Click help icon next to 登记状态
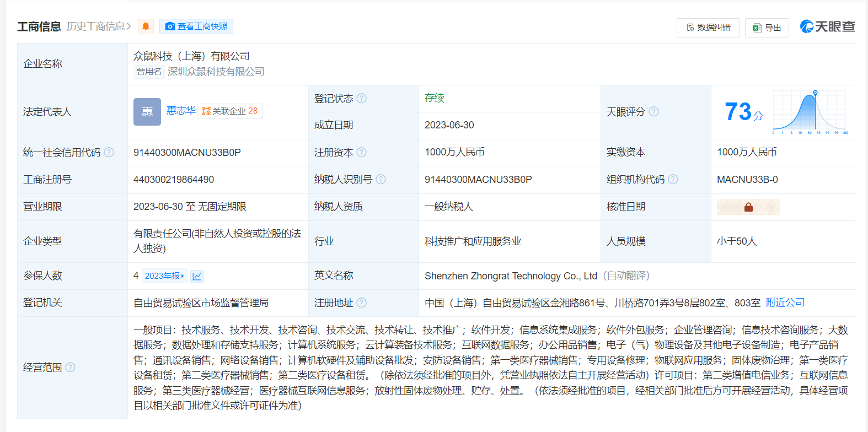The image size is (868, 432). point(361,98)
